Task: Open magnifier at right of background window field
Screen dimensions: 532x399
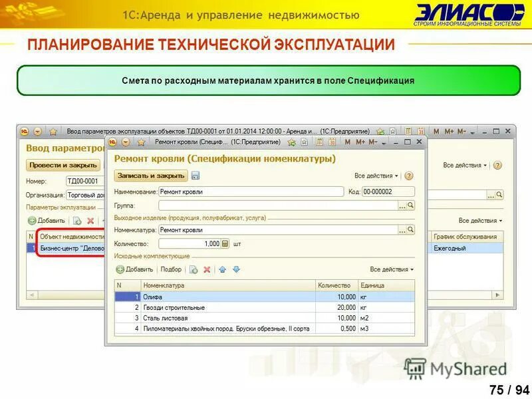Action: coord(499,195)
